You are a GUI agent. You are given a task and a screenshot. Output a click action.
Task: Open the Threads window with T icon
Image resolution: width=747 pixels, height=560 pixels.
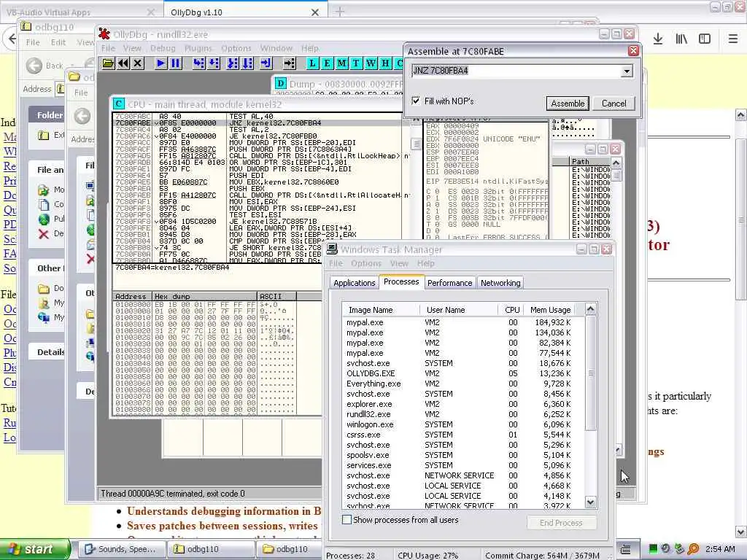point(356,63)
